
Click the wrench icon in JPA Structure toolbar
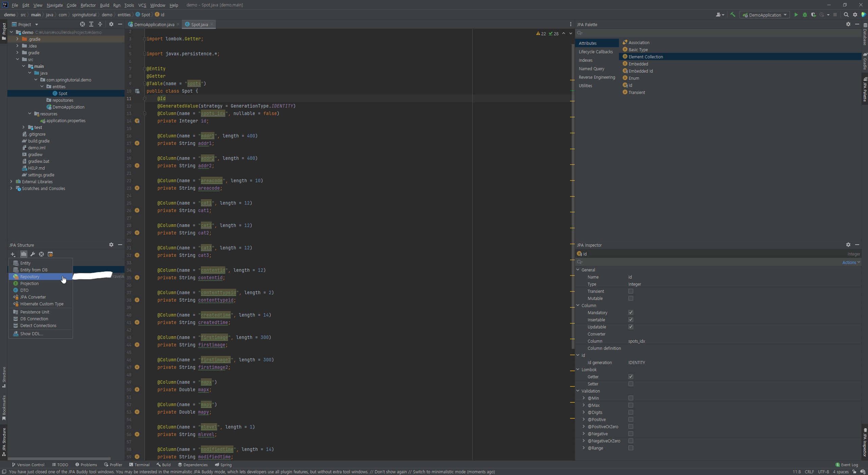(33, 254)
